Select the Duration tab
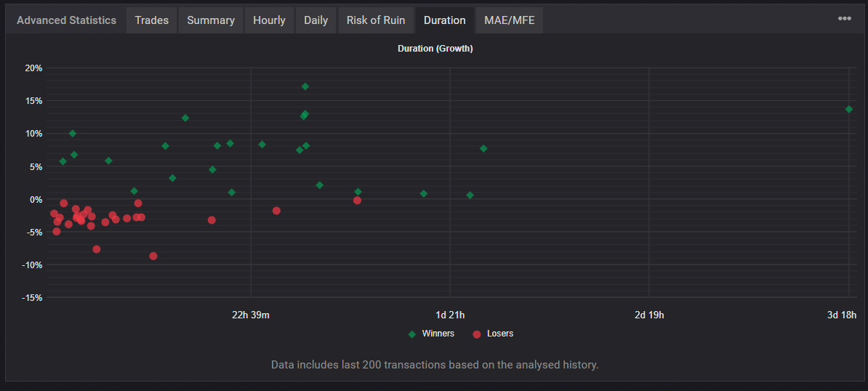The width and height of the screenshot is (868, 391). 444,20
